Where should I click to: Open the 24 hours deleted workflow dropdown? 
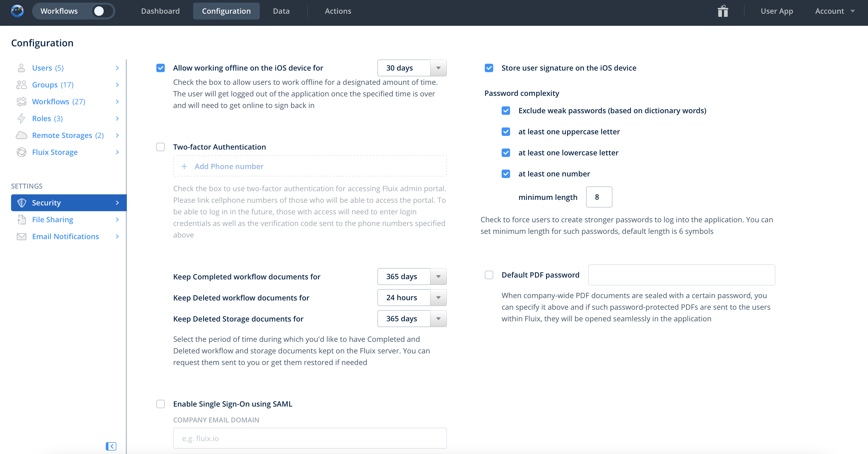[x=412, y=298]
